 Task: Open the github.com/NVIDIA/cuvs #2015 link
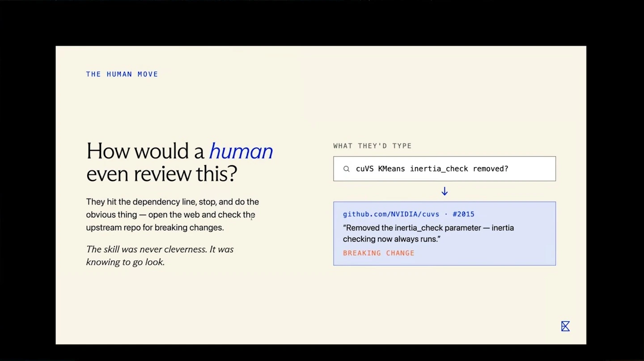(408, 214)
